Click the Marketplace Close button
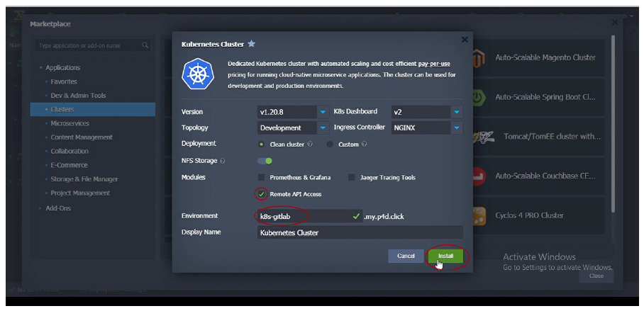 [596, 276]
